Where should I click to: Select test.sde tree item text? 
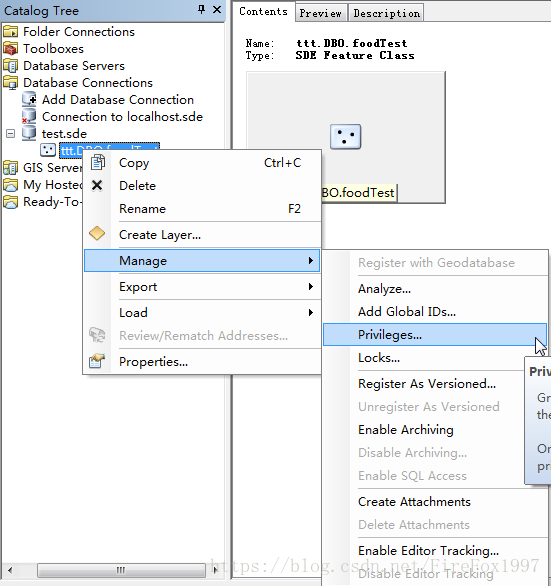[x=64, y=134]
